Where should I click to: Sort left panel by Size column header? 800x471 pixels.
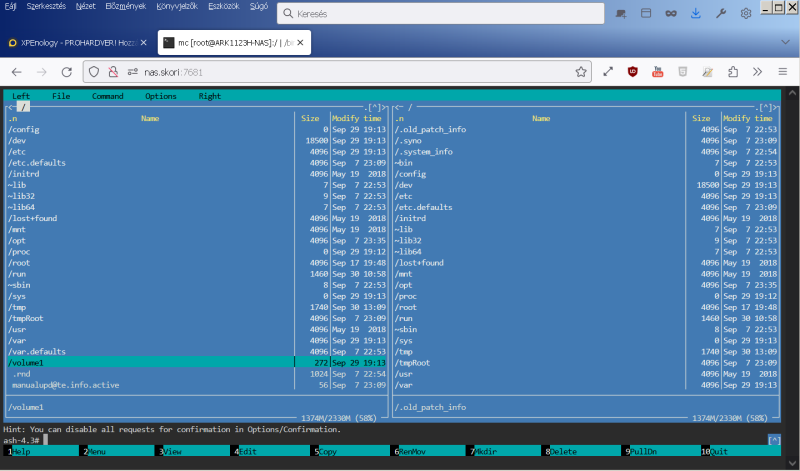click(x=310, y=118)
